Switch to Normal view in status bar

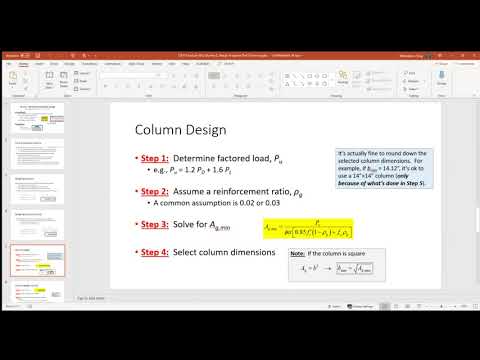coord(385,306)
